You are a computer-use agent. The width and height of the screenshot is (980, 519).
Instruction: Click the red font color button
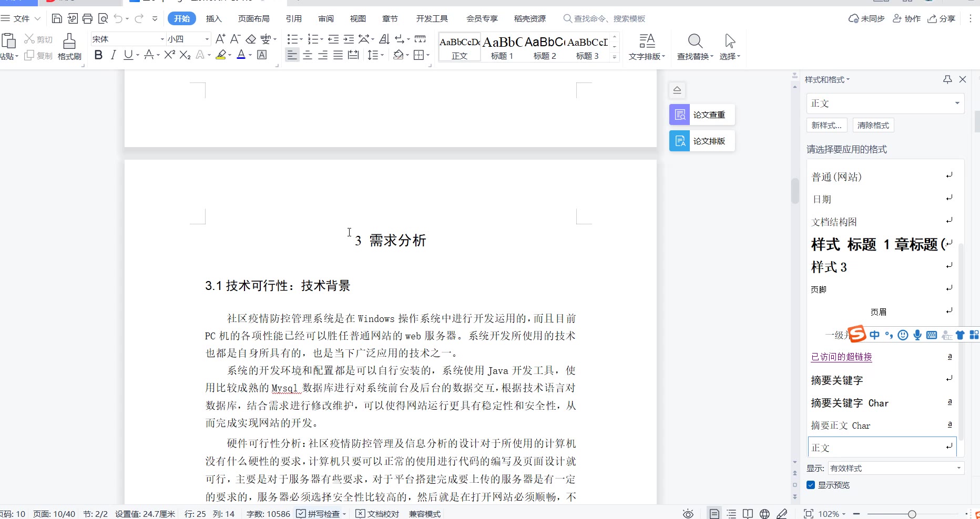pyautogui.click(x=241, y=55)
